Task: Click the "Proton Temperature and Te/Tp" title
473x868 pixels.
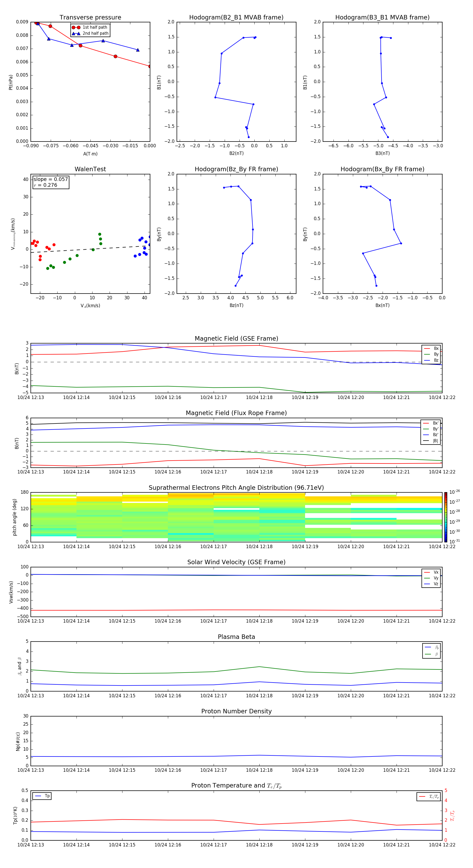Action: pos(236,786)
